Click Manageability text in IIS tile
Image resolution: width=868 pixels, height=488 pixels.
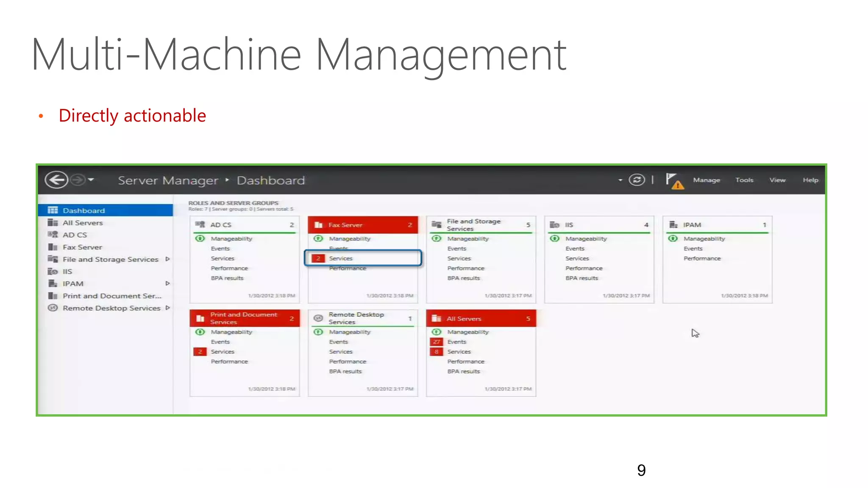click(x=586, y=239)
